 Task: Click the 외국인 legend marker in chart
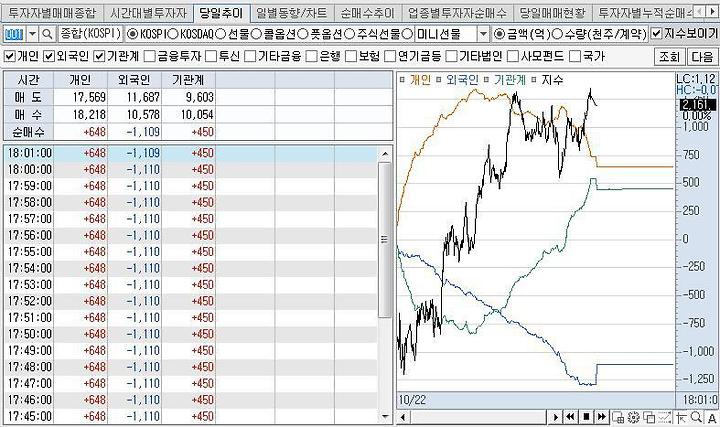point(439,80)
